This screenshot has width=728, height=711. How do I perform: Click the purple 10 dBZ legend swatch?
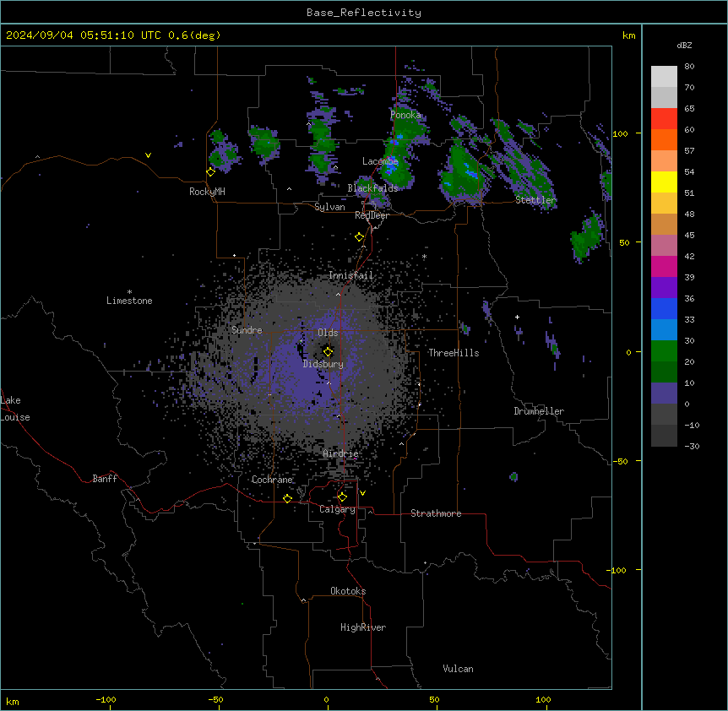tap(664, 393)
